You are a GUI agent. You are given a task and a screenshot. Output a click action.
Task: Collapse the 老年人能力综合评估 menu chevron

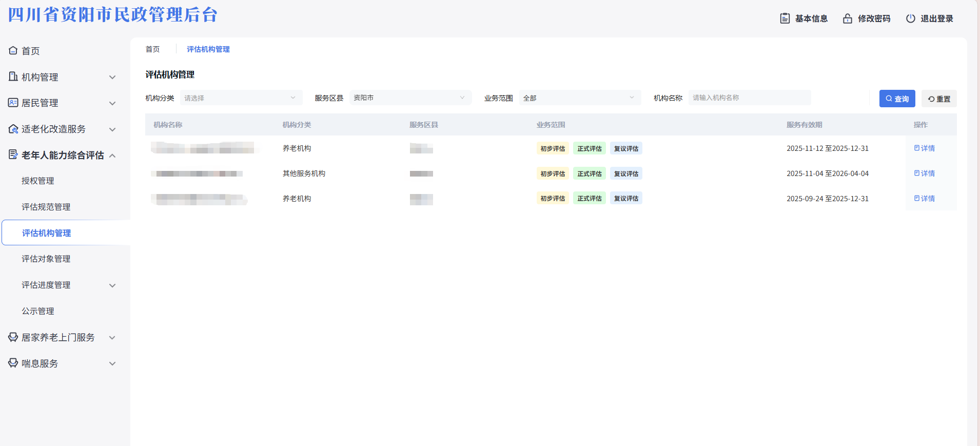tap(112, 156)
